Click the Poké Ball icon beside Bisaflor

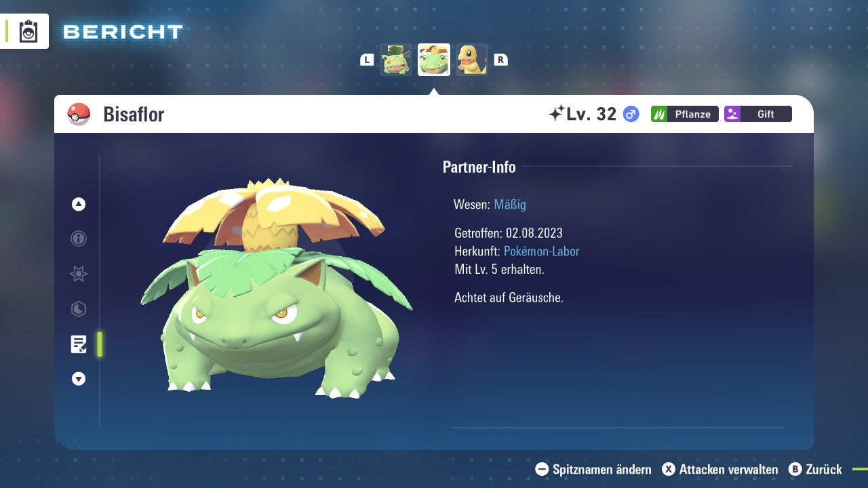(79, 115)
